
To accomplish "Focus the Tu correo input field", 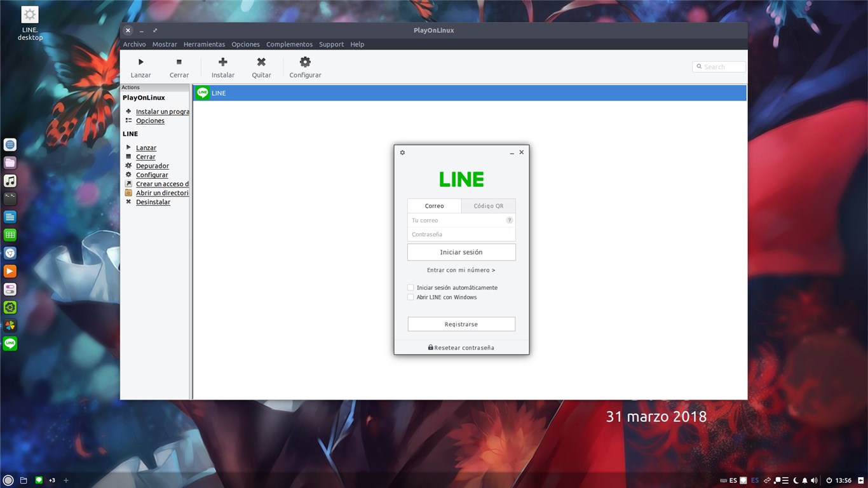I will pos(461,220).
